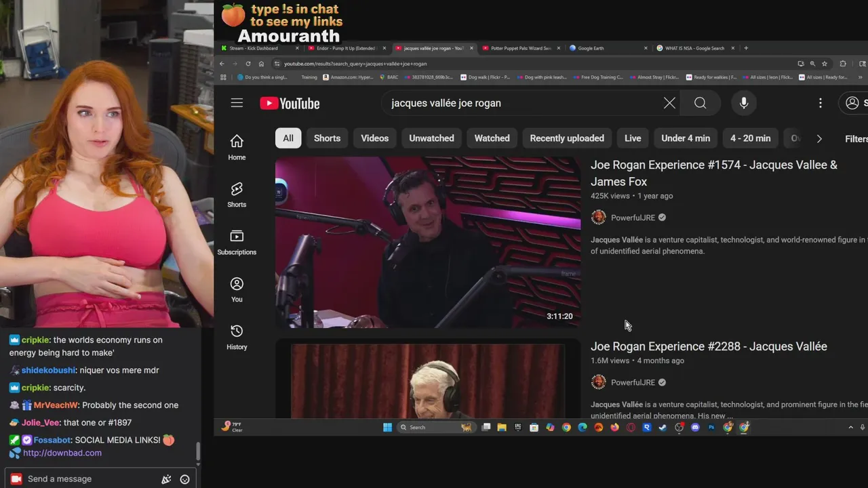Click the browser back arrow

coord(222,64)
